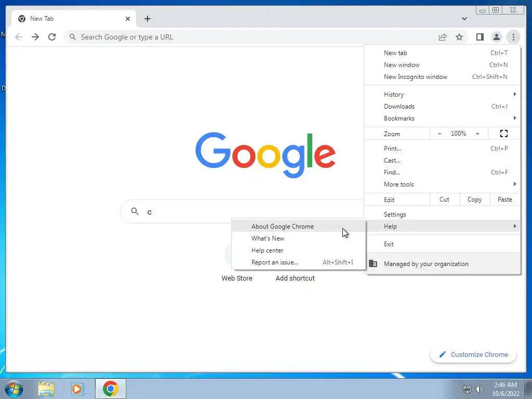532x399 pixels.
Task: Click the browser forward arrow
Action: (35, 37)
